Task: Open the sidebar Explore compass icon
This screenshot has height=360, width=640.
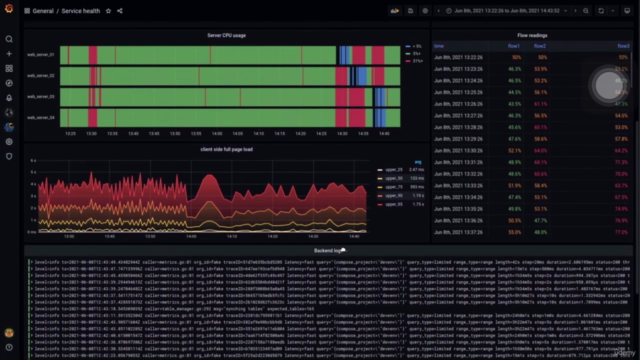Action: pos(9,83)
